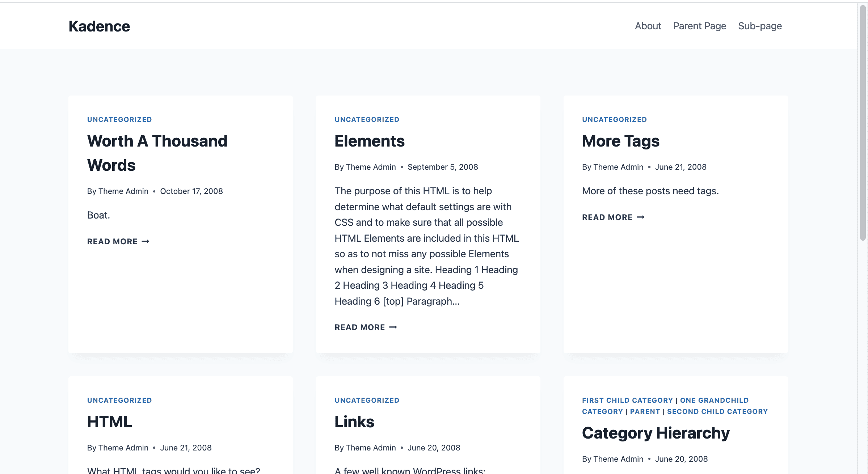This screenshot has height=474, width=868.
Task: Select the Second Child Category link
Action: 717,411
